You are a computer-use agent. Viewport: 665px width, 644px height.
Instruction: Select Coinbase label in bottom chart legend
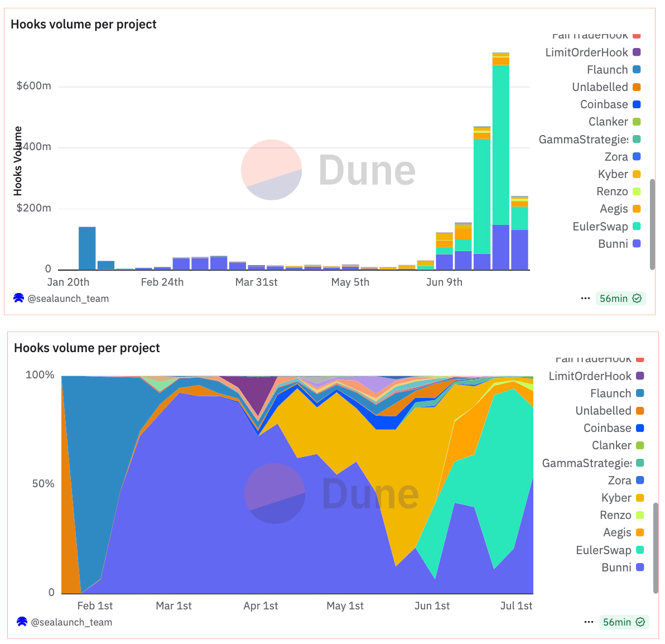click(x=608, y=428)
